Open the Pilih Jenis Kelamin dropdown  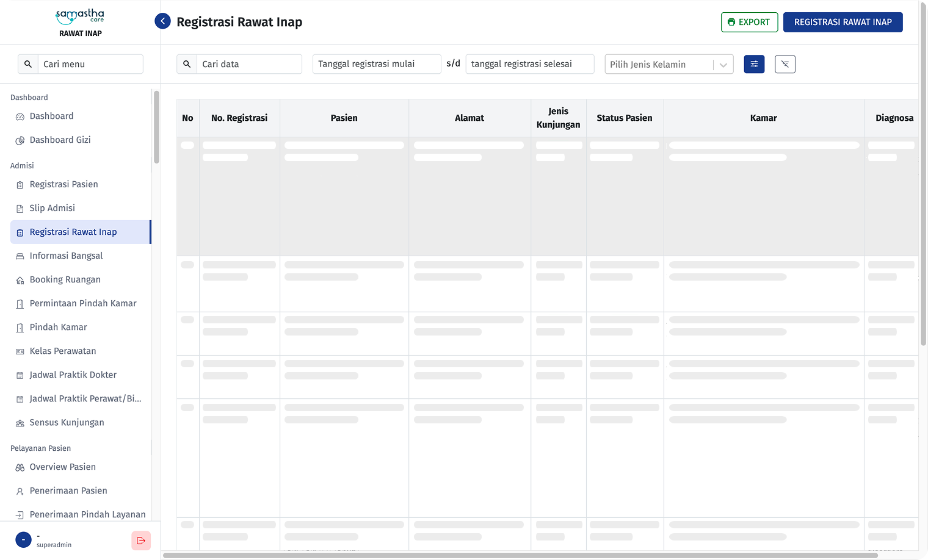[658, 64]
